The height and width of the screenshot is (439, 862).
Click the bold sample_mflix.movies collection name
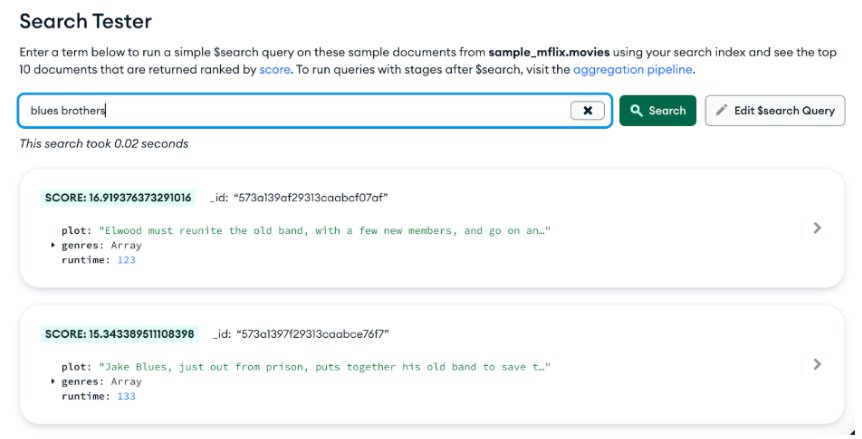pos(549,52)
